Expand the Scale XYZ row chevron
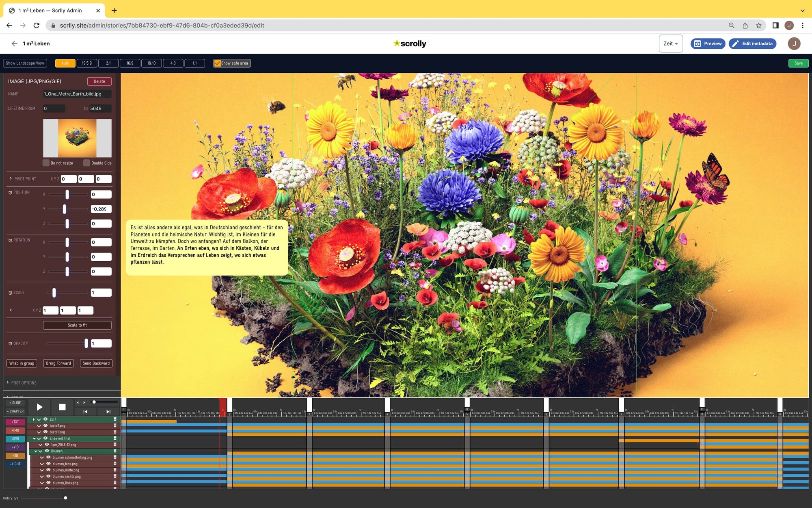Screen dimensions: 812x508 tap(11, 310)
